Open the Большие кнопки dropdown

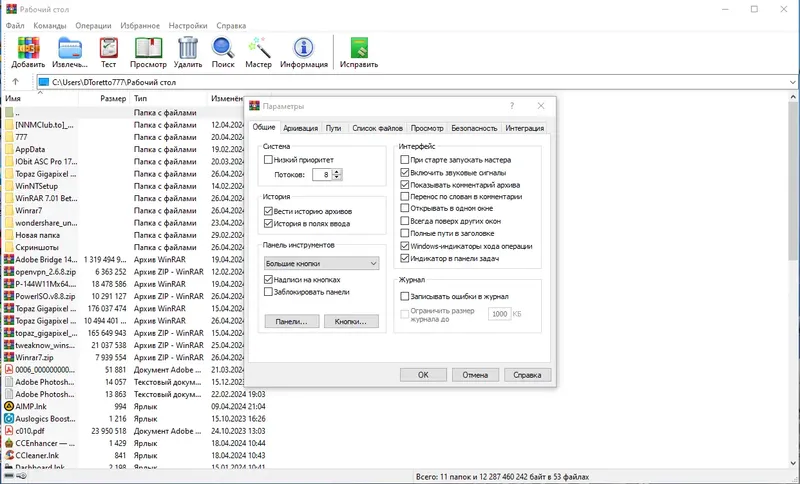click(x=321, y=263)
